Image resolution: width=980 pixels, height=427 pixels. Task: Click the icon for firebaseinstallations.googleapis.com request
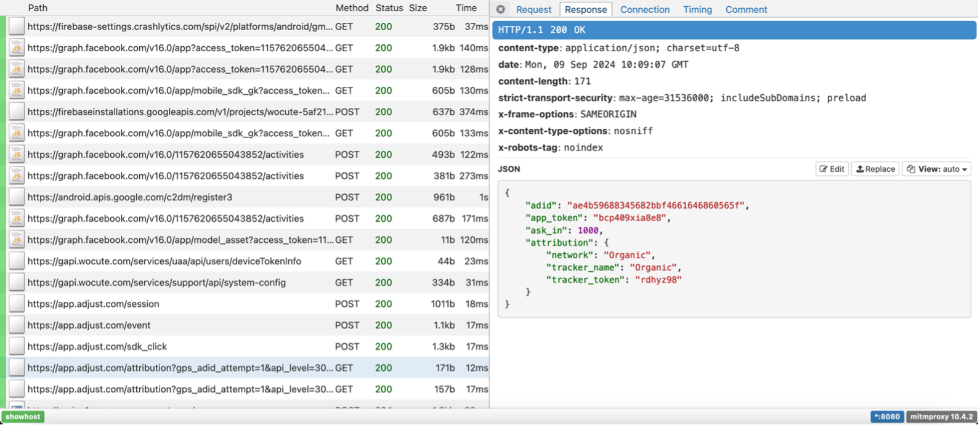tap(17, 112)
